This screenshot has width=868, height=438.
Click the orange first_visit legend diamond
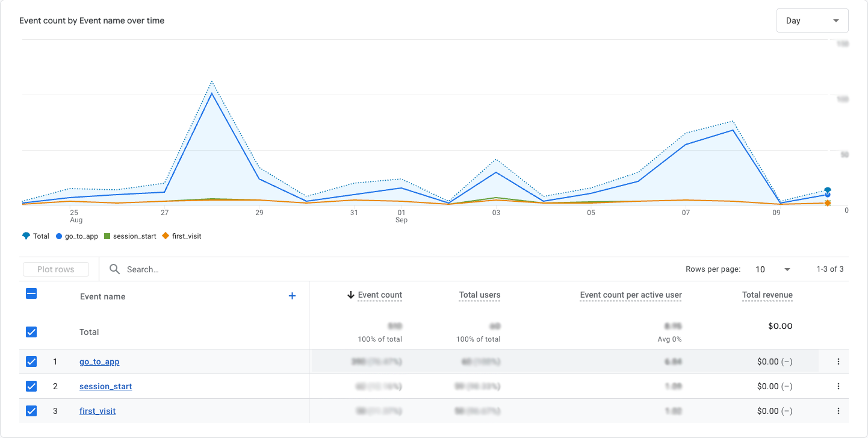click(165, 236)
